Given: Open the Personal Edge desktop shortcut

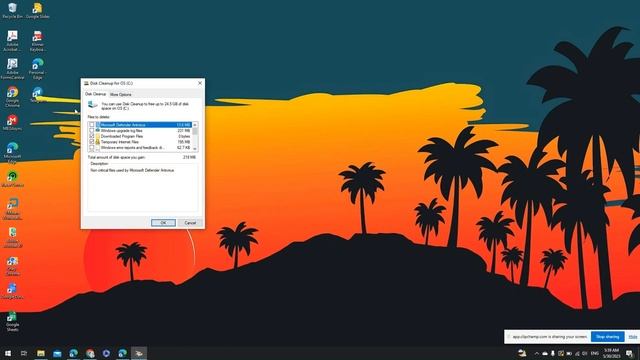Looking at the screenshot, I should (38, 69).
